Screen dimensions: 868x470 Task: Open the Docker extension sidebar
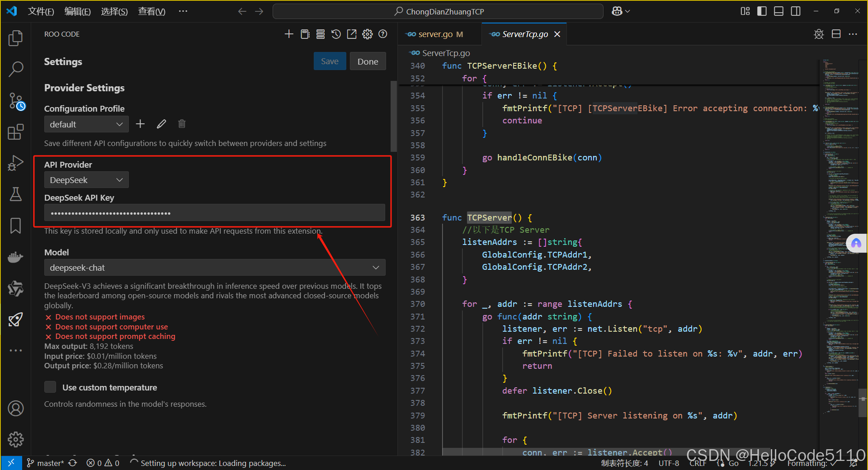(16, 257)
